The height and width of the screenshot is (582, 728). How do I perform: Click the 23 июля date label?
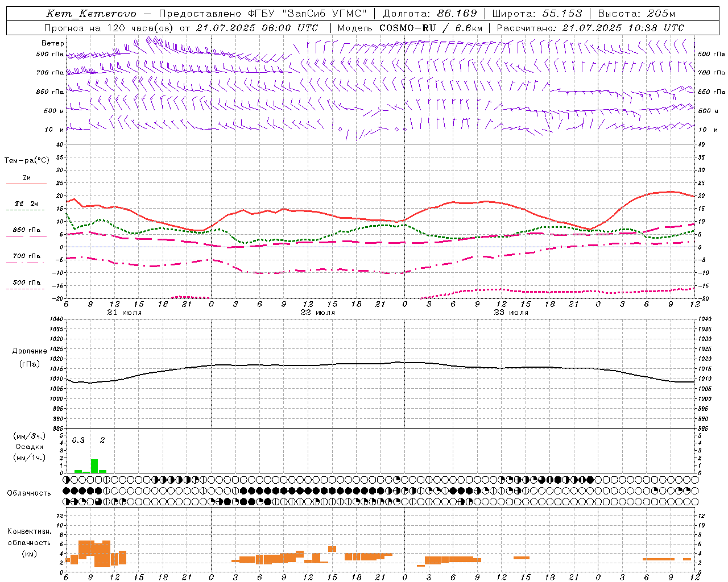pyautogui.click(x=511, y=313)
